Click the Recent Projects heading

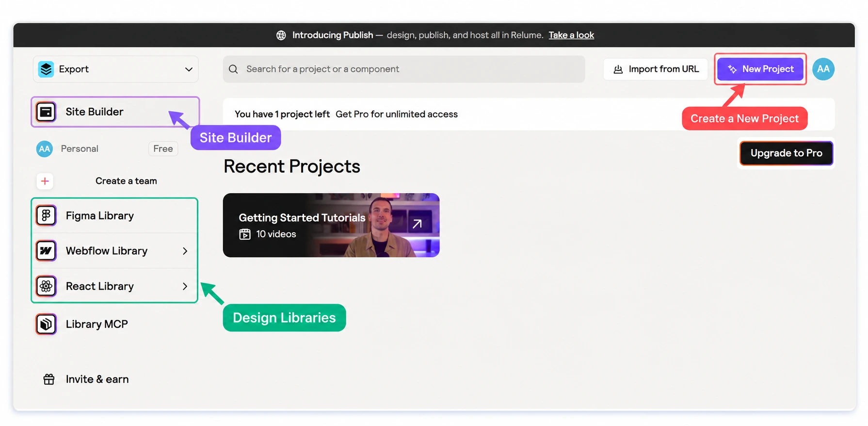point(292,166)
